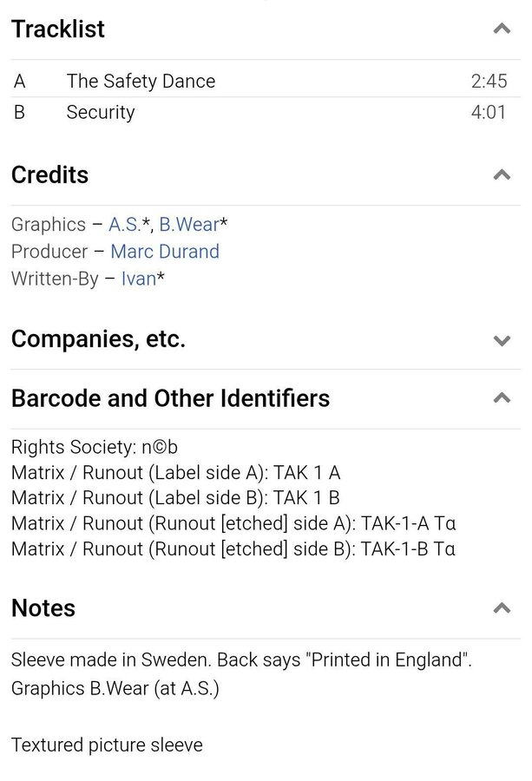Select The Safety Dance track title
Image resolution: width=532 pixels, height=781 pixels.
click(x=141, y=82)
